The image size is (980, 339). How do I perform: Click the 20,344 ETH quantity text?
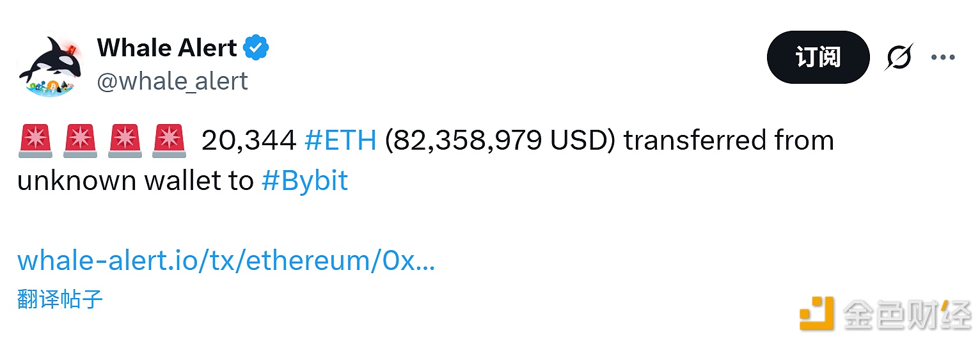point(248,141)
